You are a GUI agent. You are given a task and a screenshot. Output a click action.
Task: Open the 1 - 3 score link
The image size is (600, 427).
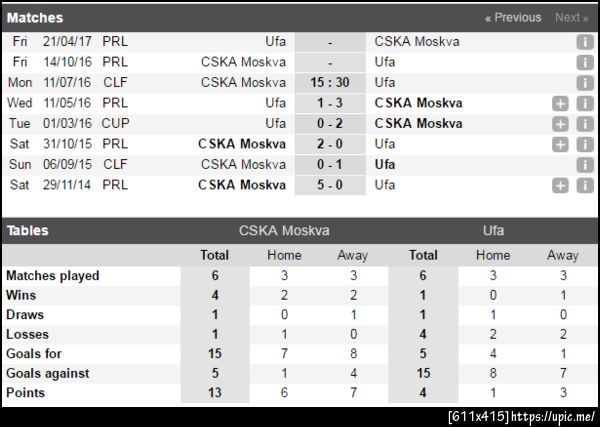coord(329,103)
